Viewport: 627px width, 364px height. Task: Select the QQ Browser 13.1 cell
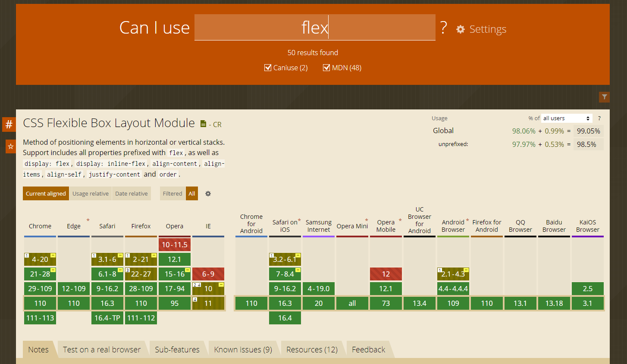(520, 303)
